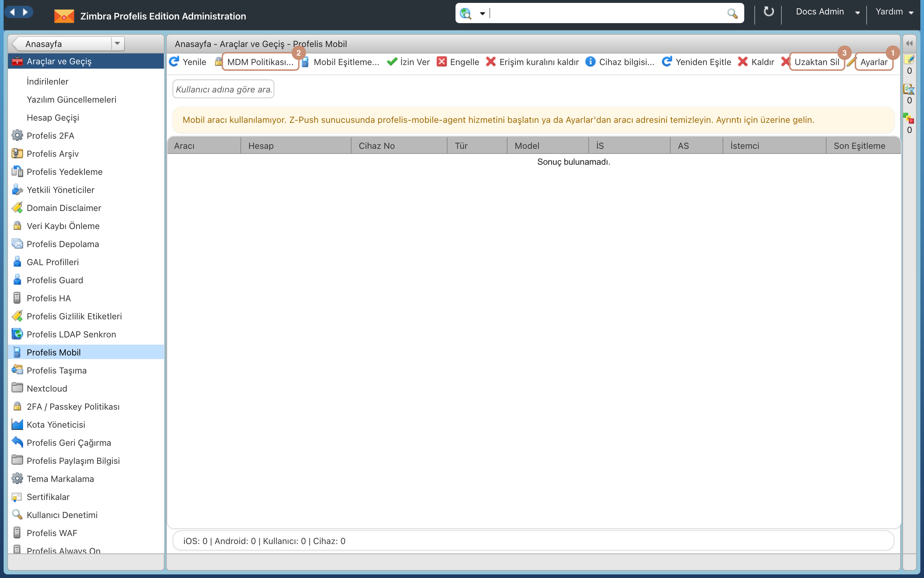
Task: Open Ayarlar settings toolbar button
Action: [873, 62]
